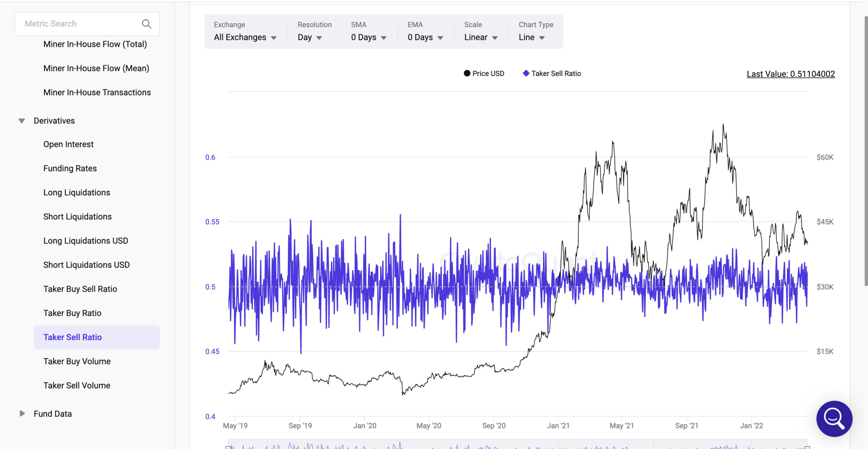Toggle Taker Sell Ratio legend marker
The height and width of the screenshot is (449, 868).
pos(526,73)
